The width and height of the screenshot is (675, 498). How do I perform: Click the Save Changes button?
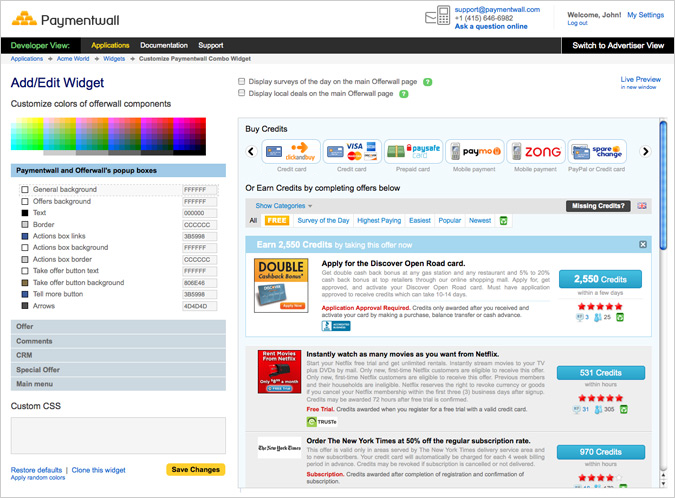[196, 470]
